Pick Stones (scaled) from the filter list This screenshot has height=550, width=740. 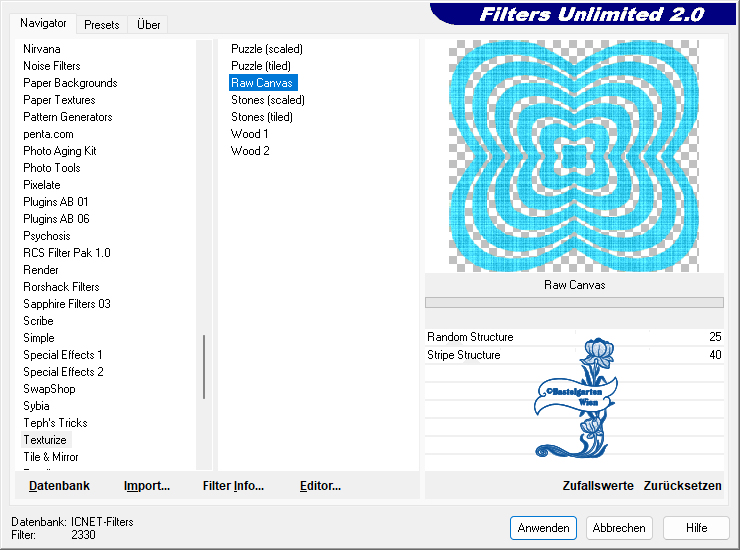click(267, 100)
